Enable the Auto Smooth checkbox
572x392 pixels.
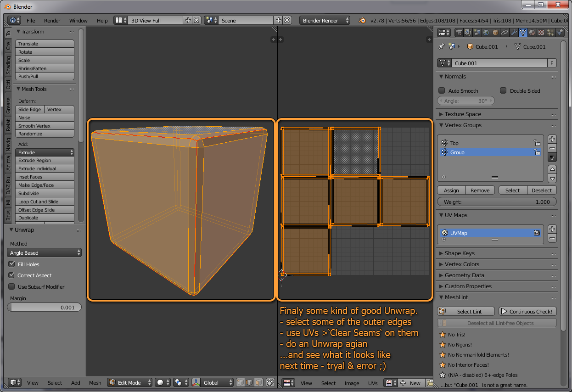point(442,91)
